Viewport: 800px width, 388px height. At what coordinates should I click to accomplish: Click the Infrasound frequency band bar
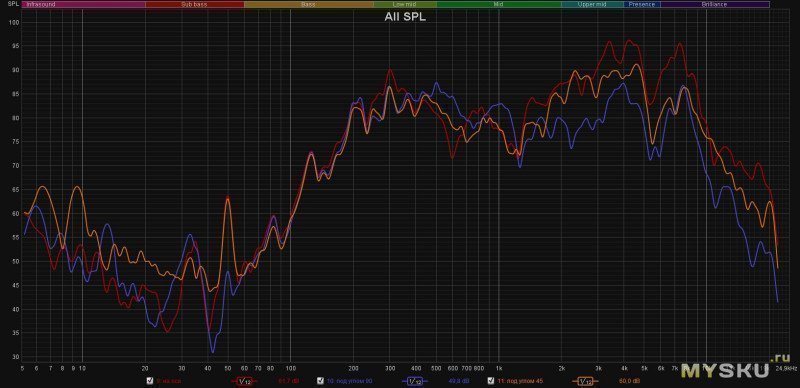tap(84, 4)
